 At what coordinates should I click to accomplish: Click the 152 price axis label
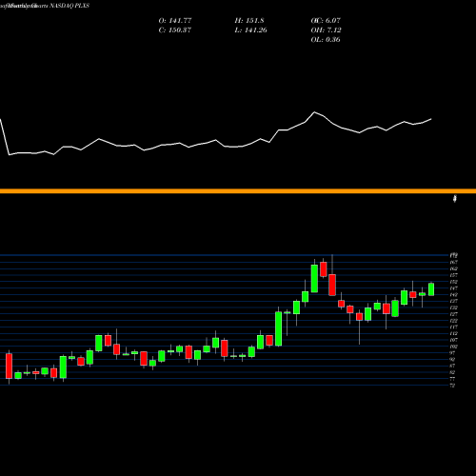click(x=454, y=282)
